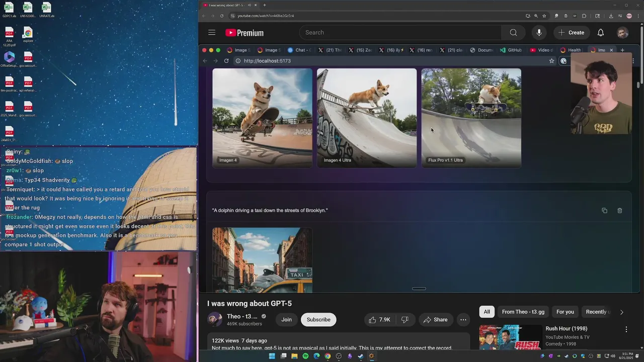
Task: Open the YouTube hamburger guide menu
Action: [x=212, y=33]
